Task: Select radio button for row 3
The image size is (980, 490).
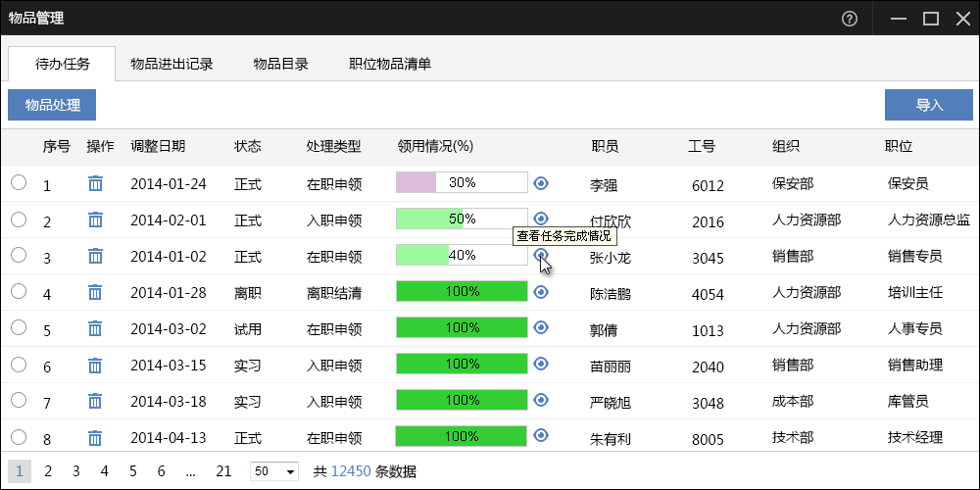Action: coord(19,255)
